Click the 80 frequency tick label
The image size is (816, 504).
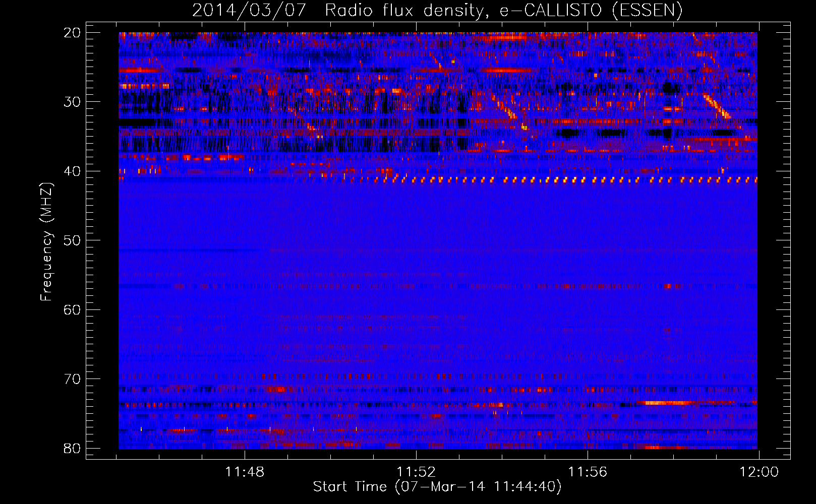point(72,448)
